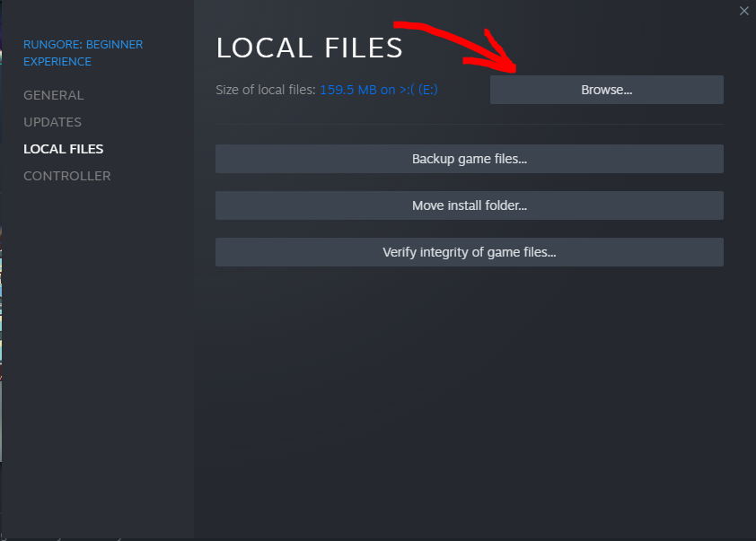Image resolution: width=756 pixels, height=541 pixels.
Task: Click the RUNGORE: BEGINNER EXPERIENCE title
Action: pos(83,45)
